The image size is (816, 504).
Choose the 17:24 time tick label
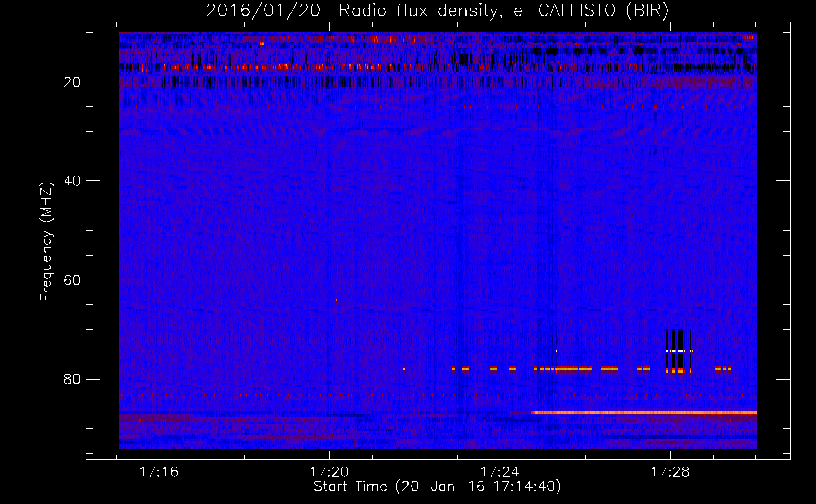(500, 472)
